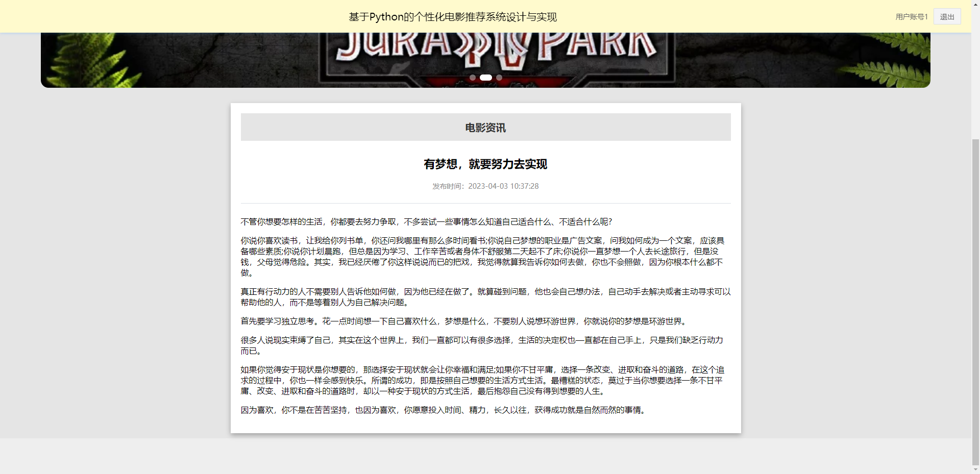The width and height of the screenshot is (980, 474).
Task: Click the first paragraph of the article
Action: (426, 222)
